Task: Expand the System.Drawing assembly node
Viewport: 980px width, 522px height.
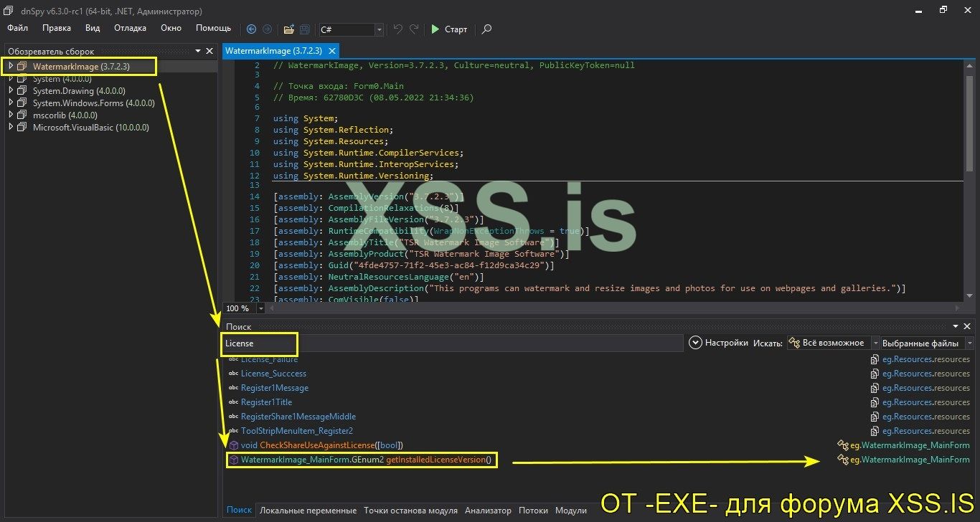Action: pyautogui.click(x=11, y=91)
